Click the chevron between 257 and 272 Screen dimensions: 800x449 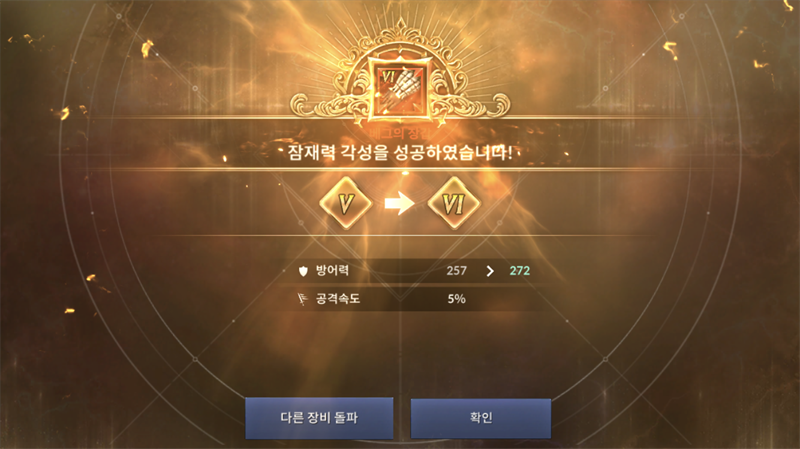pyautogui.click(x=490, y=271)
